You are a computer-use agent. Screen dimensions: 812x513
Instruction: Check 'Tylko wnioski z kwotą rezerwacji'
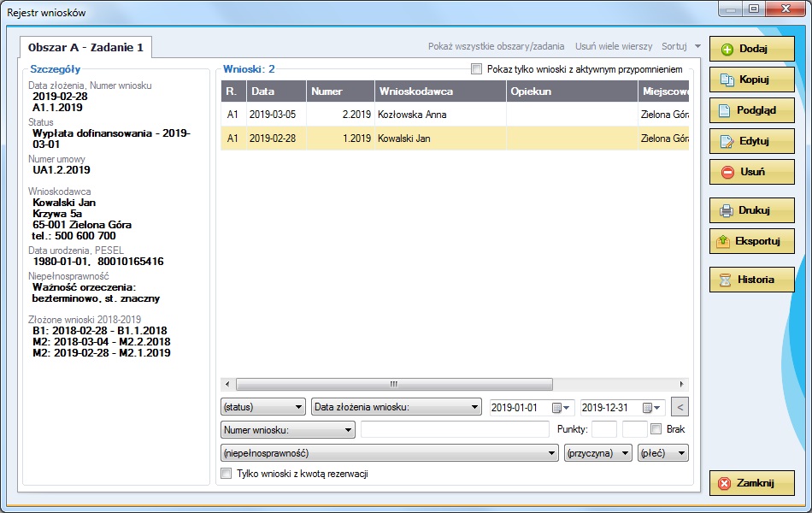(227, 473)
